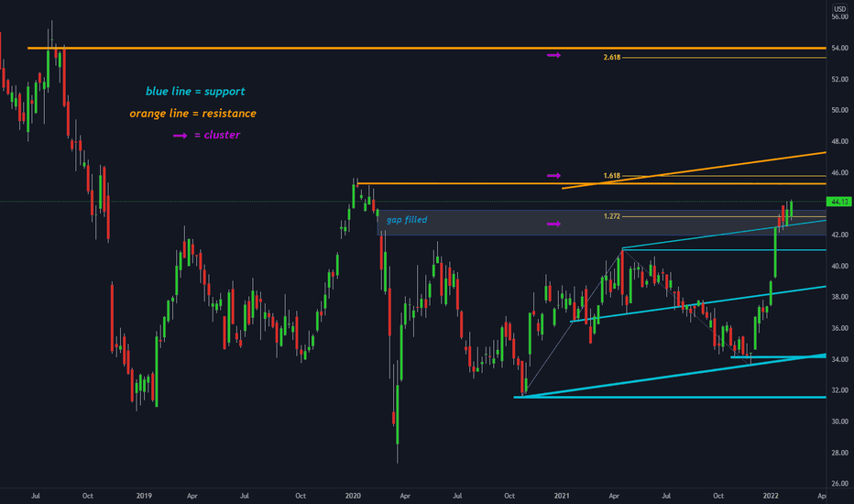Click the 48.00 price axis label
The height and width of the screenshot is (504, 854).
tap(839, 142)
